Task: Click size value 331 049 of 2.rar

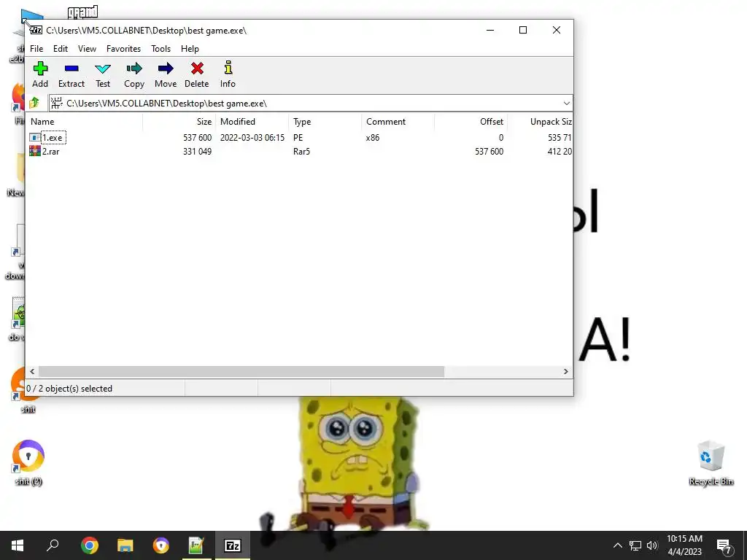Action: (x=197, y=152)
